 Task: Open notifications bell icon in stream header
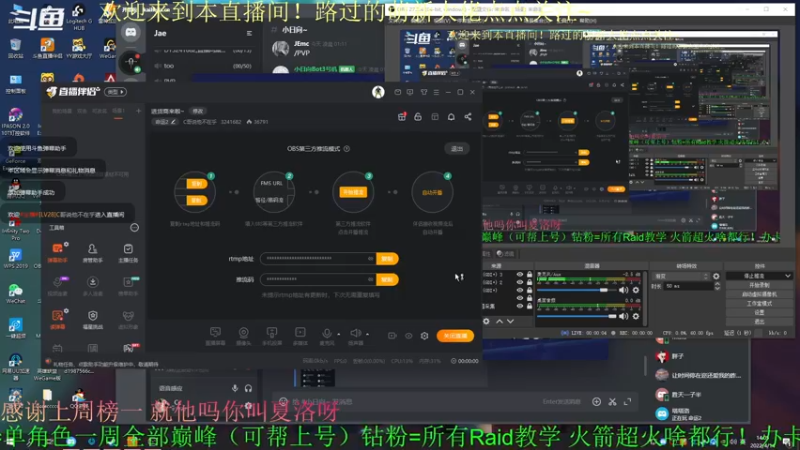451,117
